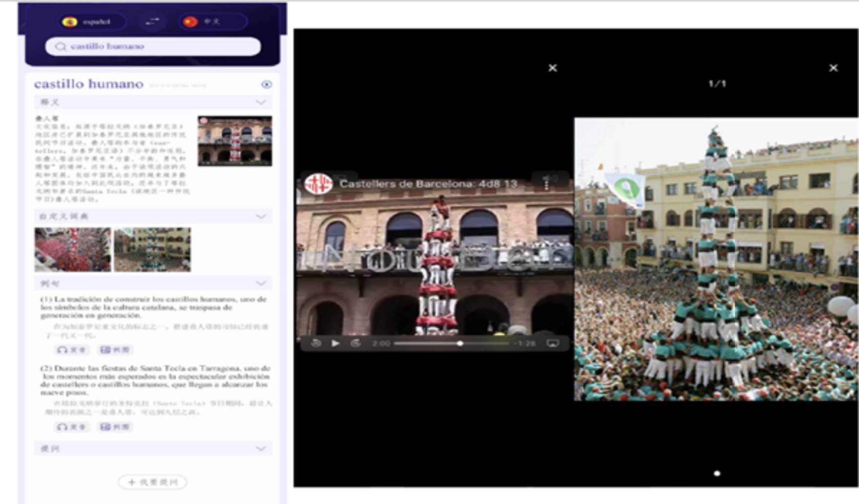Viewport: 859px width, 504px height.
Task: Collapse the 释义 definition section
Action: click(x=261, y=102)
